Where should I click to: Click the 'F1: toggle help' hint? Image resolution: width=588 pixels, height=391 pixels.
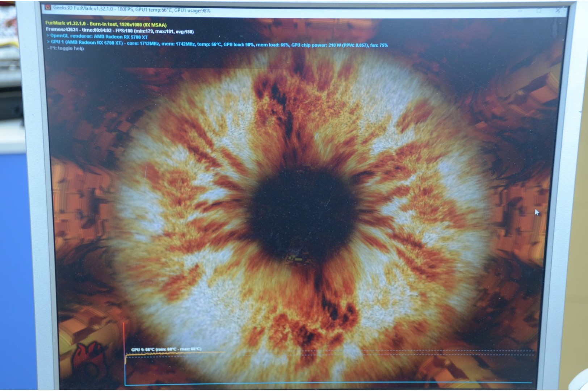[66, 48]
